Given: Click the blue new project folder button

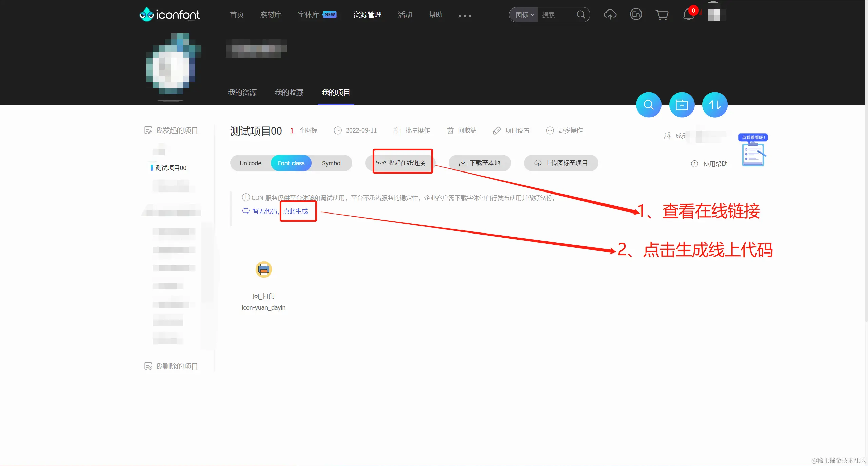Looking at the screenshot, I should [x=682, y=105].
